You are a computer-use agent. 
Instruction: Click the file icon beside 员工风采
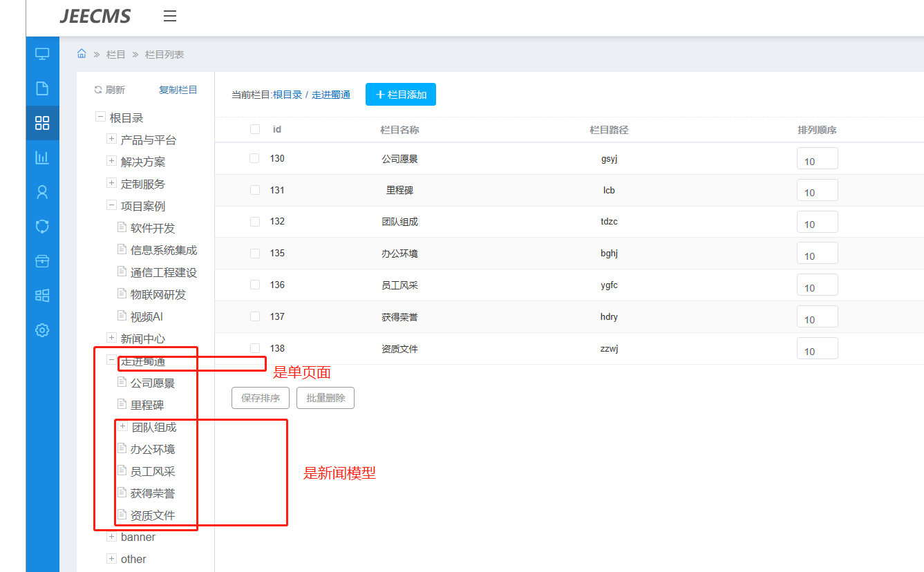coord(122,470)
